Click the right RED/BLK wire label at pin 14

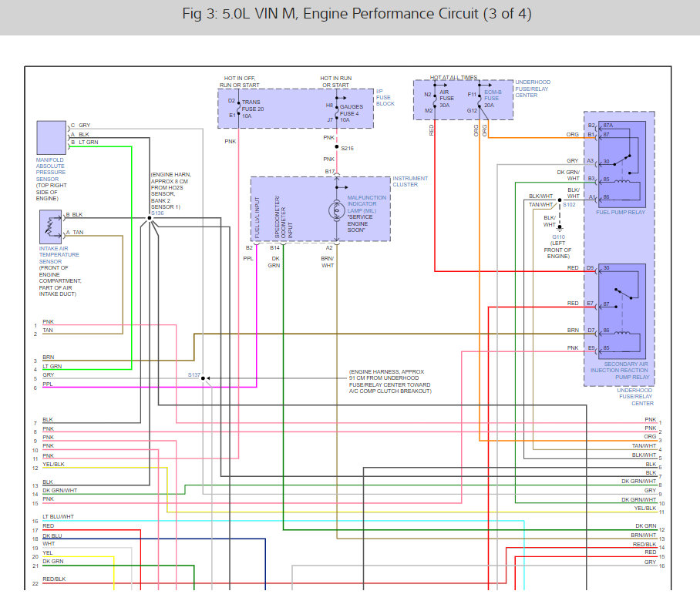[644, 545]
